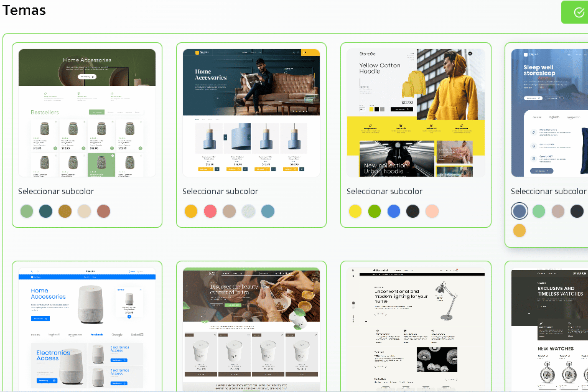Pick mint green subcolor in Sleep well theme
The image size is (588, 392).
click(539, 211)
